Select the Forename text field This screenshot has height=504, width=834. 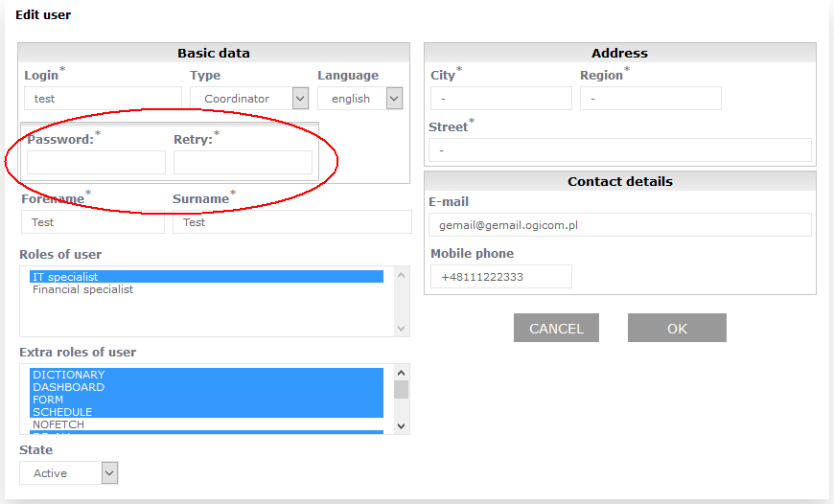click(x=92, y=222)
